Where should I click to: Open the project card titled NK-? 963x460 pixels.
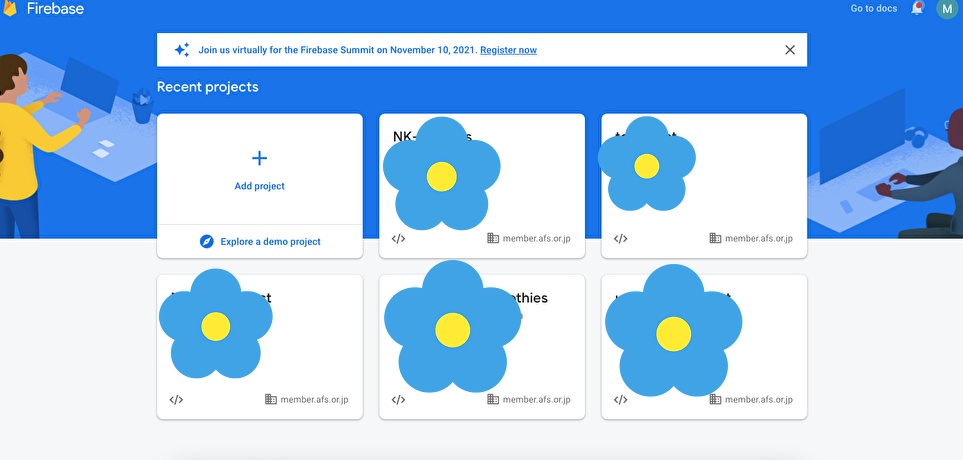(482, 185)
